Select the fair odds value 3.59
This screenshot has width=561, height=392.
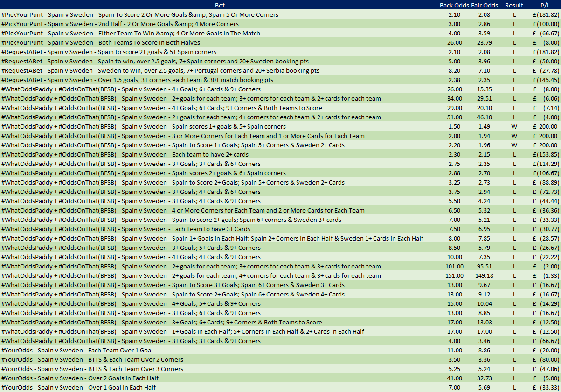tap(485, 33)
